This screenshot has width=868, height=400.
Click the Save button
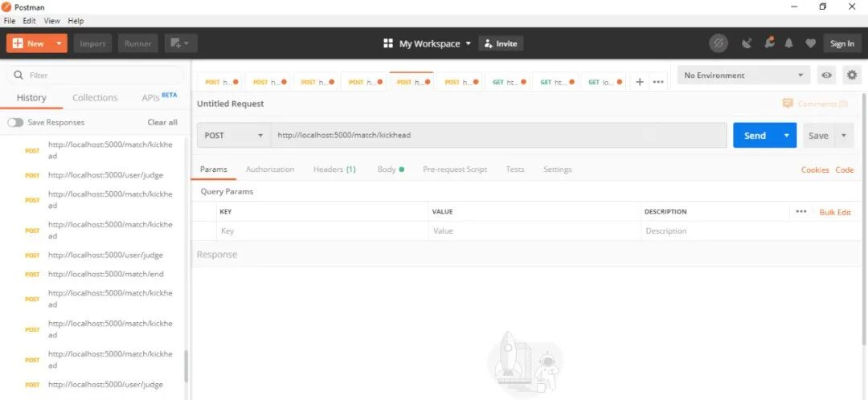[x=818, y=135]
